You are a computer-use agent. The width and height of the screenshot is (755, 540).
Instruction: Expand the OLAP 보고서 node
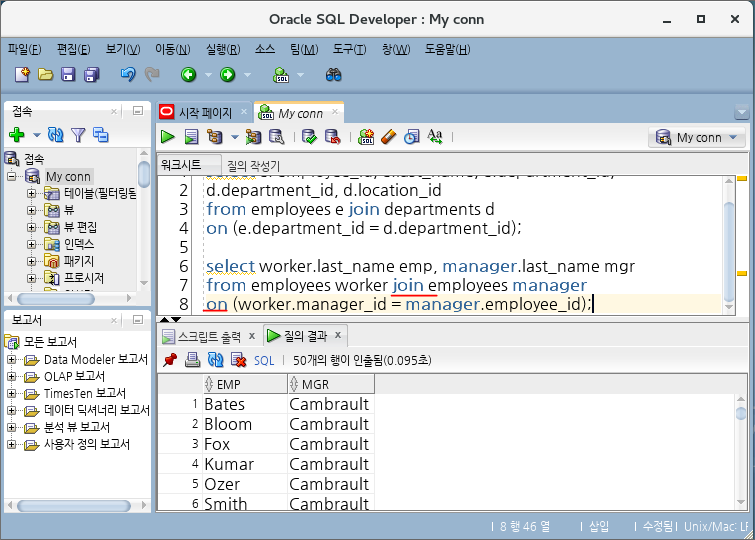click(x=12, y=377)
